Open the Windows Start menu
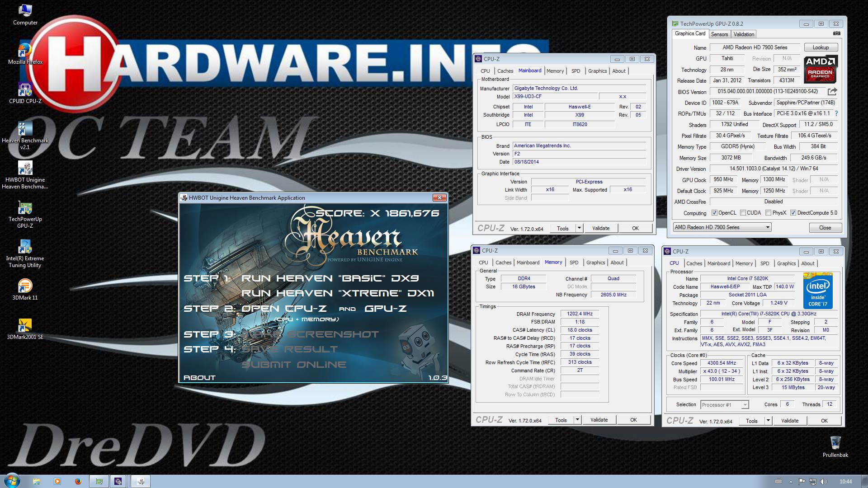The width and height of the screenshot is (868, 488). click(11, 481)
